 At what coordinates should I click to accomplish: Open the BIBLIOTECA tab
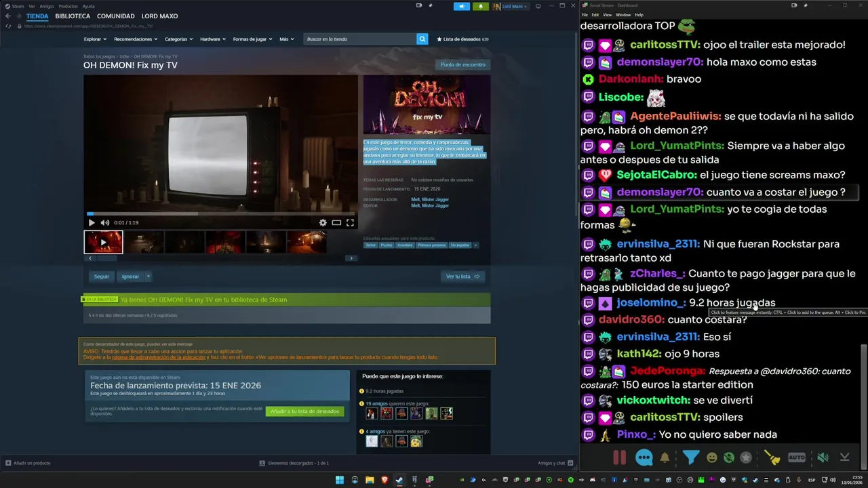73,16
